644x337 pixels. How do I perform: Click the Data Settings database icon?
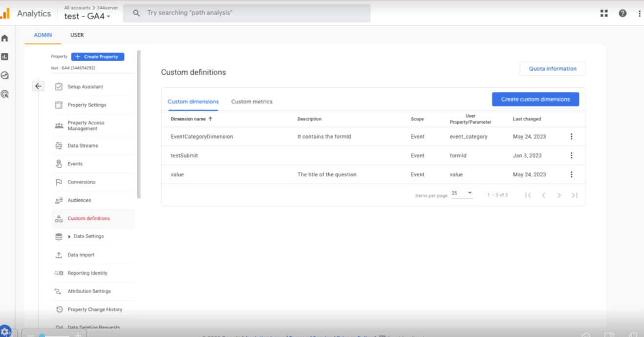click(59, 236)
